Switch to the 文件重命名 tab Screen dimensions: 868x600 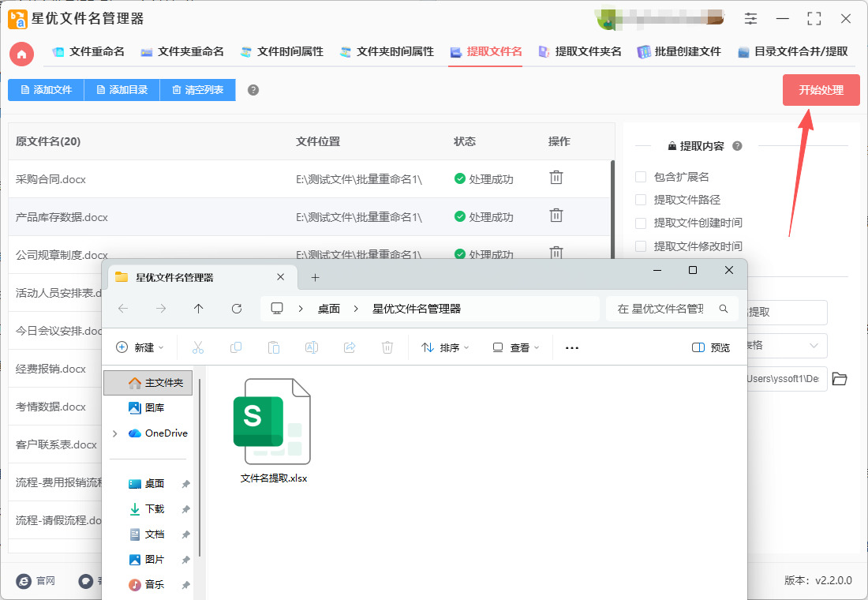tap(88, 52)
